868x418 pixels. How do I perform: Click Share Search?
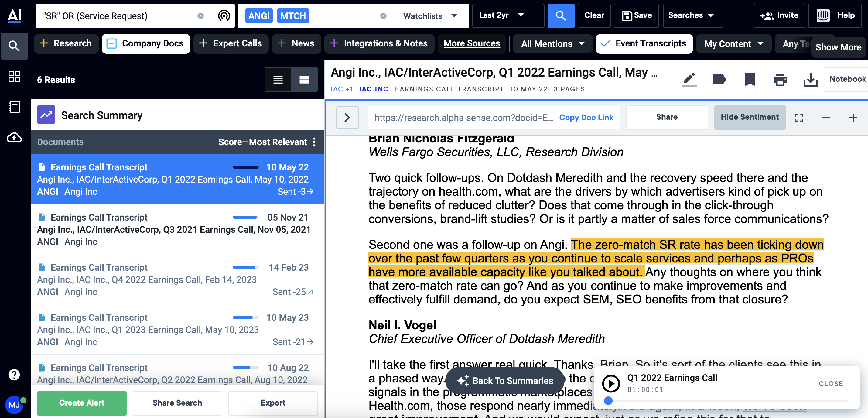coord(177,403)
